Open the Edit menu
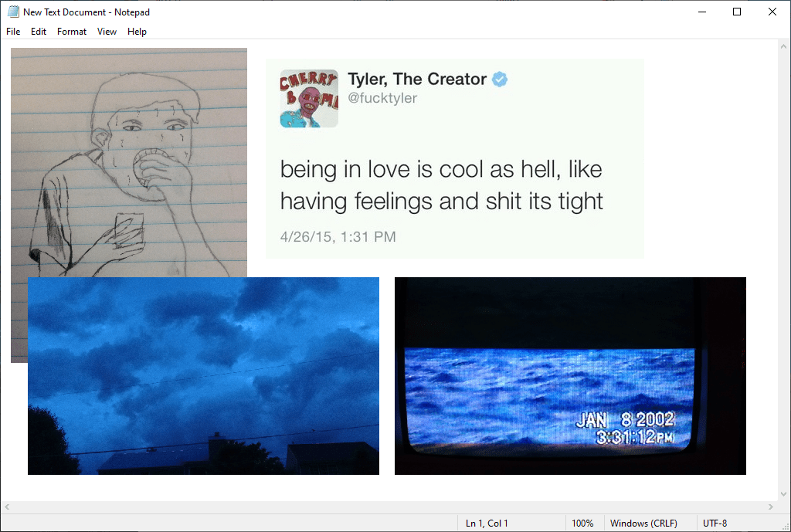The height and width of the screenshot is (532, 791). 39,31
